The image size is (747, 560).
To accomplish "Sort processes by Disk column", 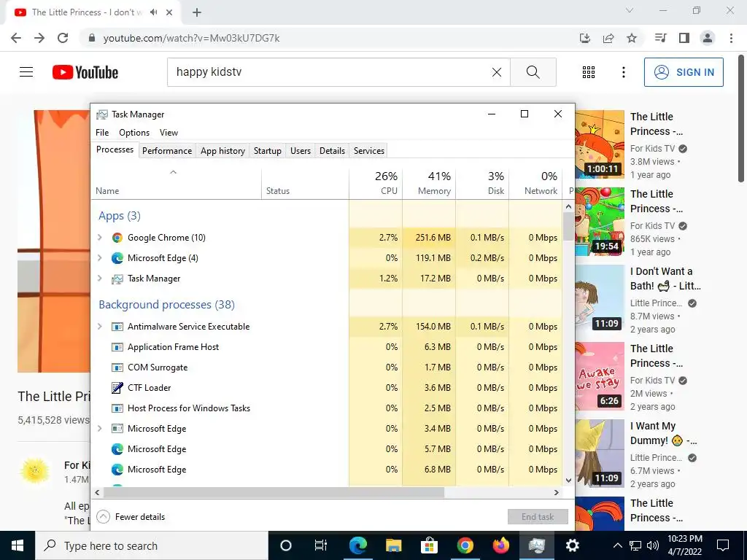I will click(483, 183).
